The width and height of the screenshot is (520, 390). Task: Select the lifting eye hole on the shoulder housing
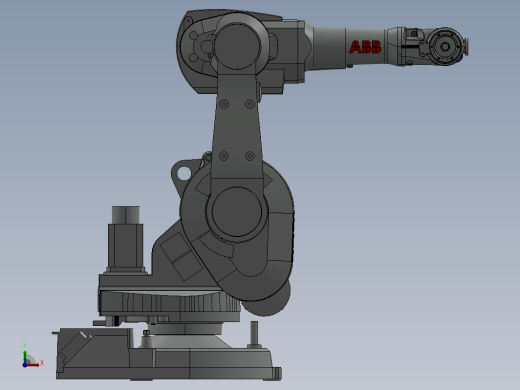tap(183, 173)
